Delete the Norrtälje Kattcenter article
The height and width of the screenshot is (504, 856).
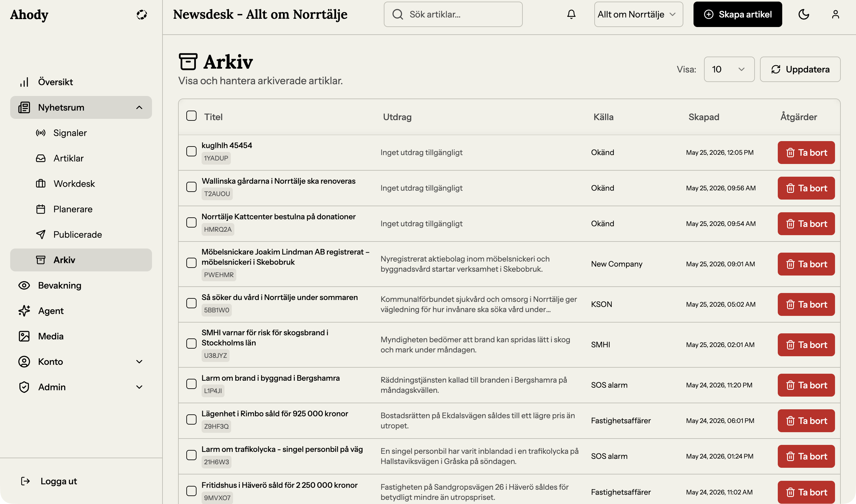[x=806, y=224]
